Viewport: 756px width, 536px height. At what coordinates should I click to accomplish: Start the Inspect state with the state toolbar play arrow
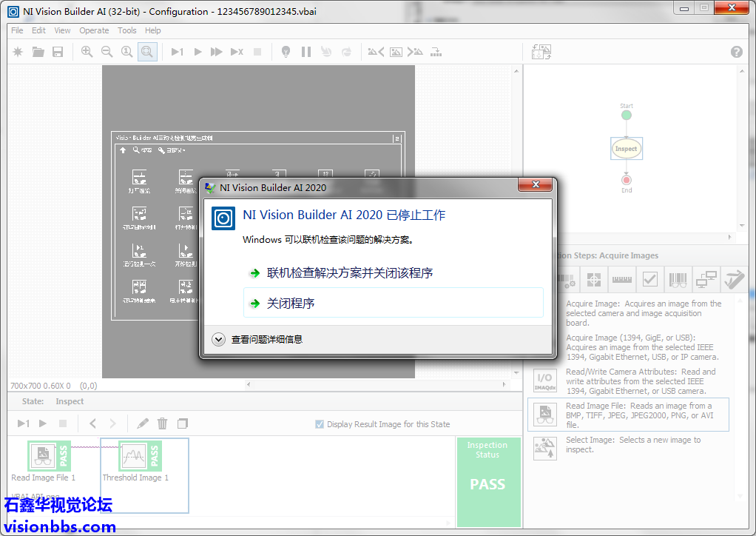tap(43, 423)
